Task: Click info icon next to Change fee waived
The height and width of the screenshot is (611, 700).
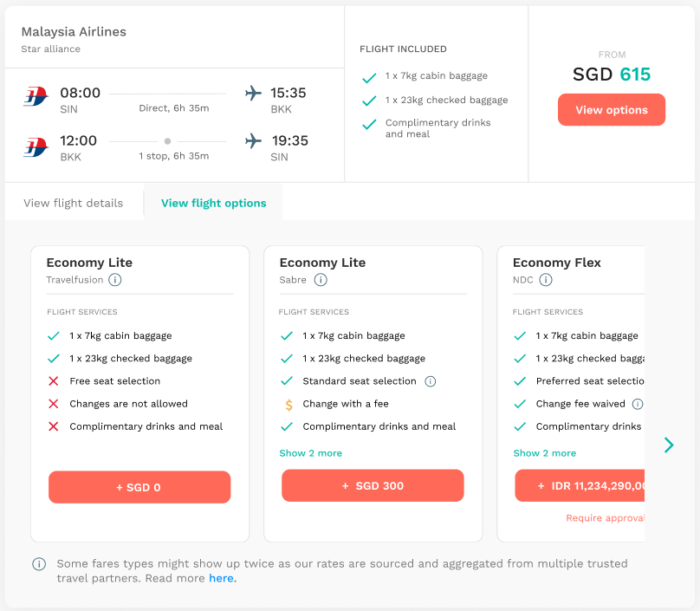Action: [638, 404]
